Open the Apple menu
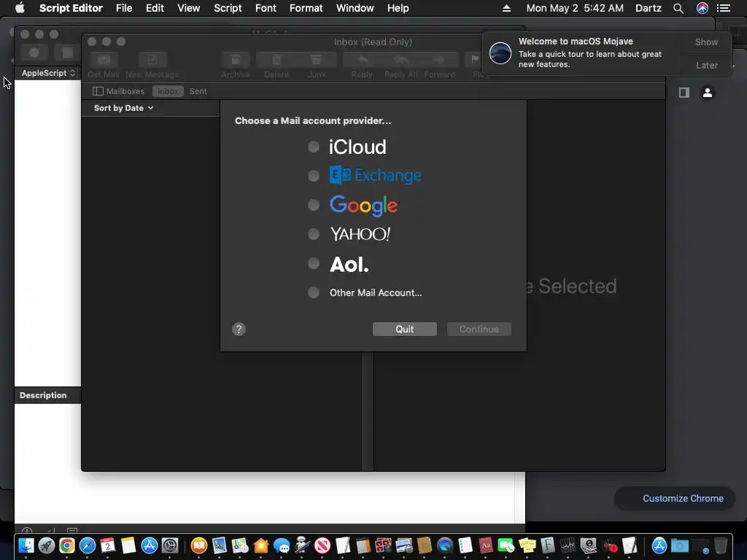 (20, 8)
